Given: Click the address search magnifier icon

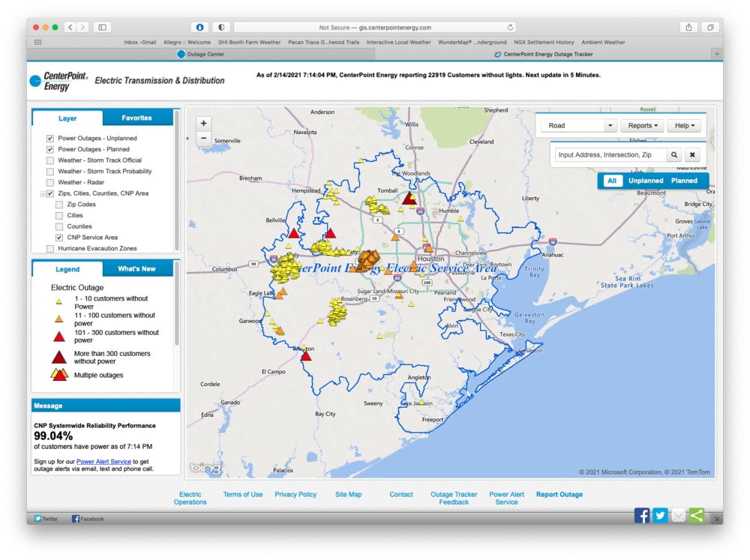Looking at the screenshot, I should click(x=674, y=155).
